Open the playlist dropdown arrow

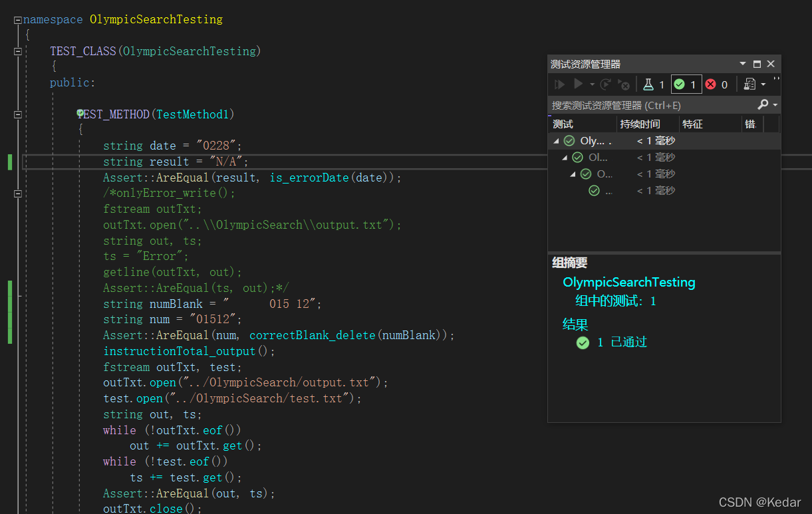click(x=763, y=84)
